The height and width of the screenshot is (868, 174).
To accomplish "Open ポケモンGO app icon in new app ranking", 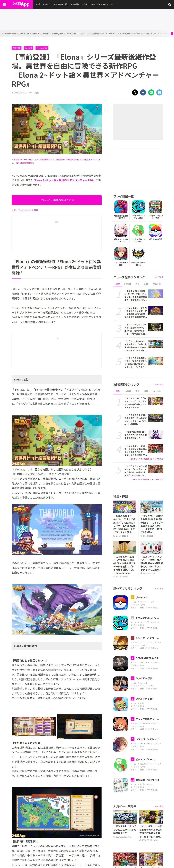I will coord(120,603).
